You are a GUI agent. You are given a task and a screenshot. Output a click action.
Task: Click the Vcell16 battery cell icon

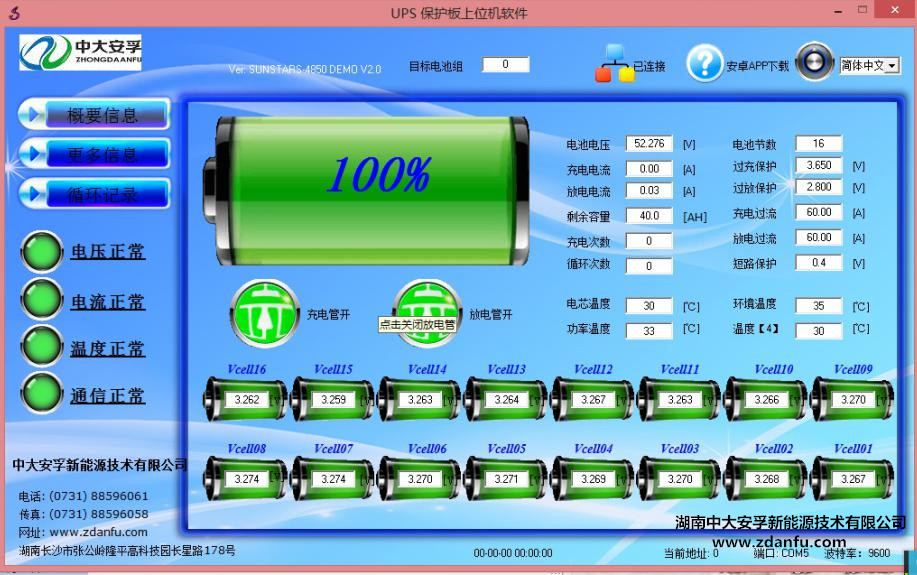click(x=246, y=400)
